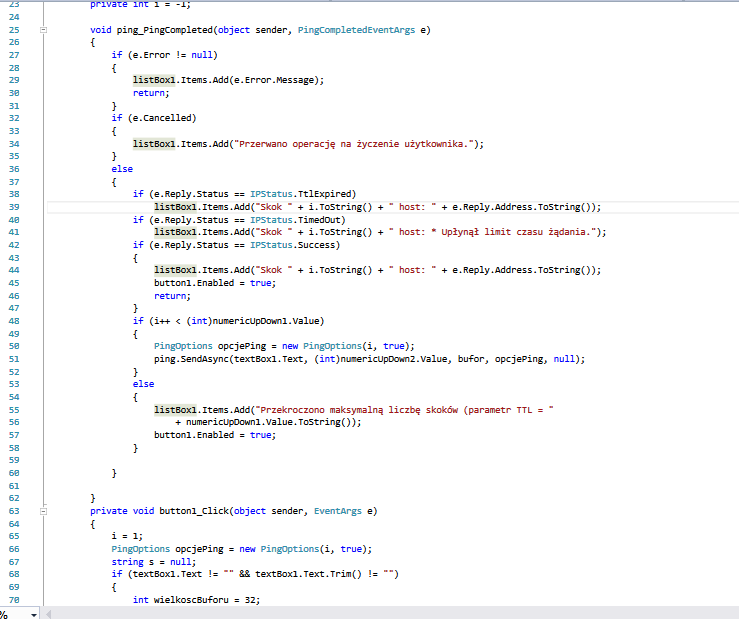Image resolution: width=739 pixels, height=619 pixels.
Task: Click the TtlExpired enum member
Action: [324, 194]
